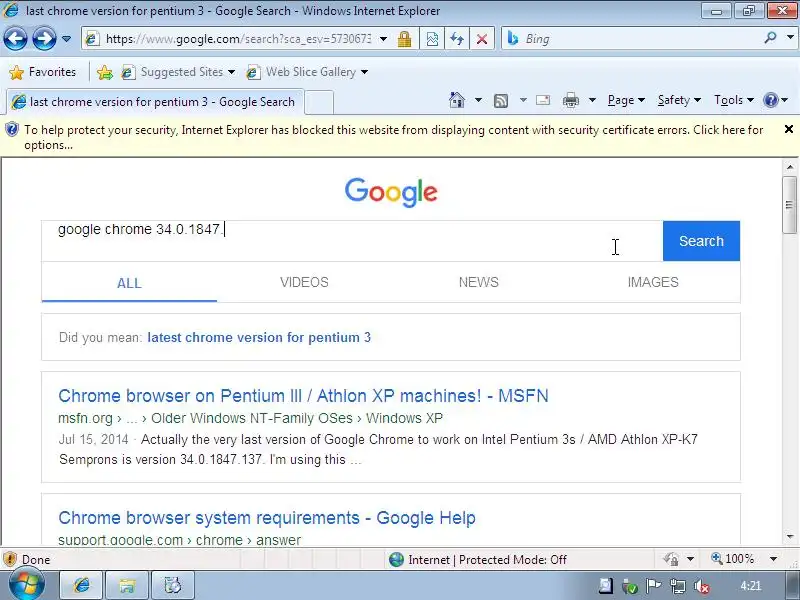800x600 pixels.
Task: Open the Tools menu
Action: 734,100
